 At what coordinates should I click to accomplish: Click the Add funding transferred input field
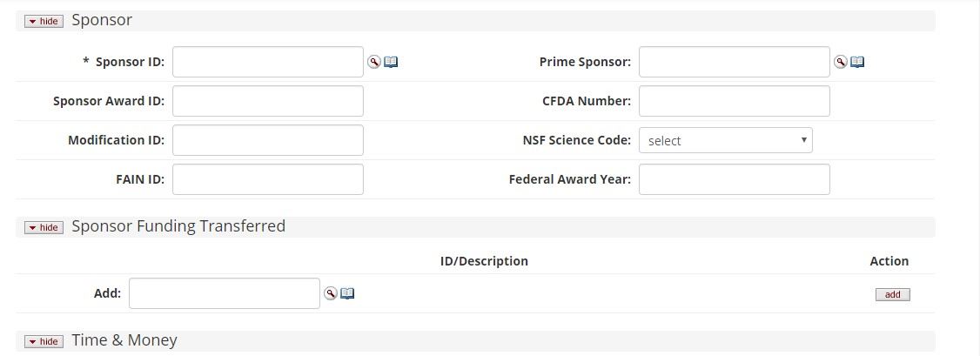tap(225, 293)
